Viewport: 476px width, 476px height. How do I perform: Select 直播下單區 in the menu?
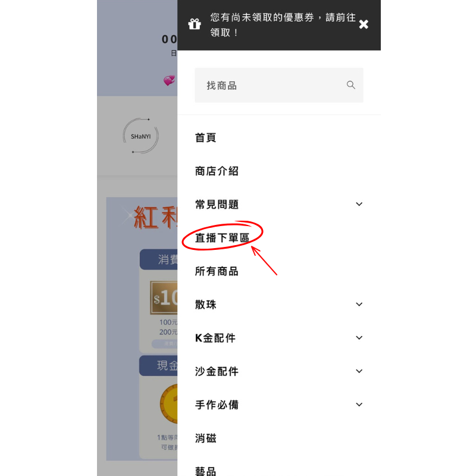222,237
